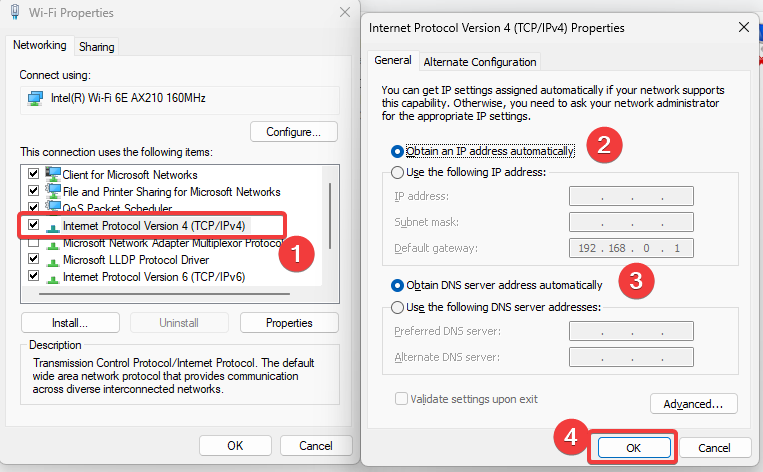Click File and Printer Sharing icon
Viewport: 763px width, 472px height.
point(53,191)
